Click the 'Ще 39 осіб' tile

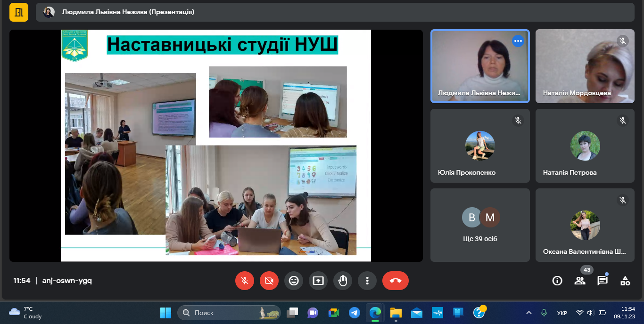tap(480, 225)
